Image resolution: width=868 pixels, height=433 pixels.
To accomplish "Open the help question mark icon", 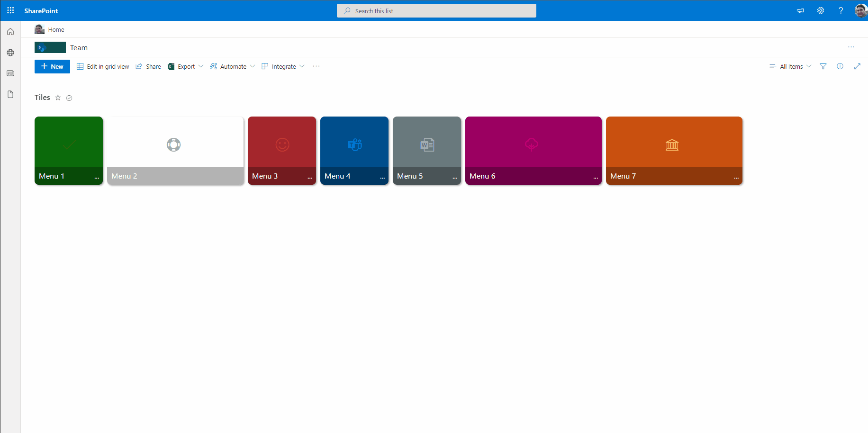I will (841, 10).
